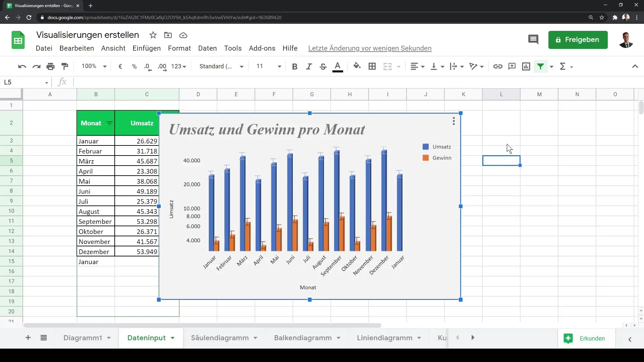
Task: Open the Add-ons menu
Action: (262, 48)
